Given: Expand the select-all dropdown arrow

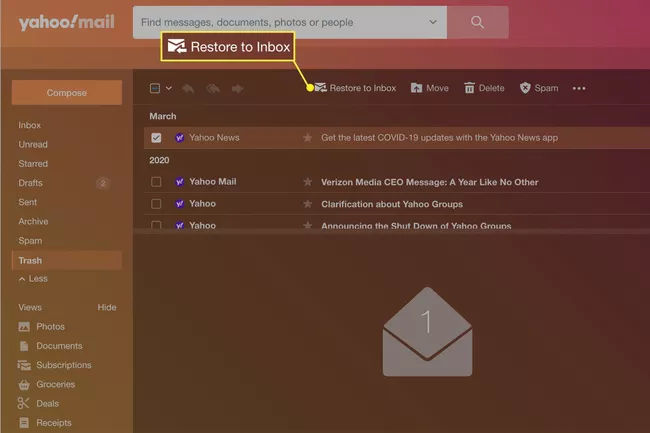Looking at the screenshot, I should point(169,88).
